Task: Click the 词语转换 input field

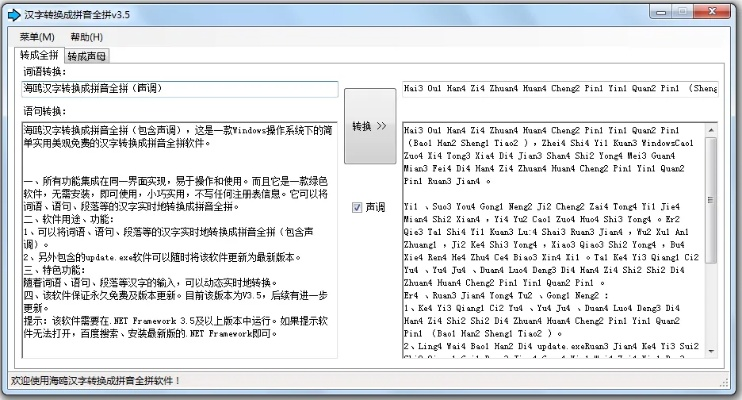Action: (180, 89)
